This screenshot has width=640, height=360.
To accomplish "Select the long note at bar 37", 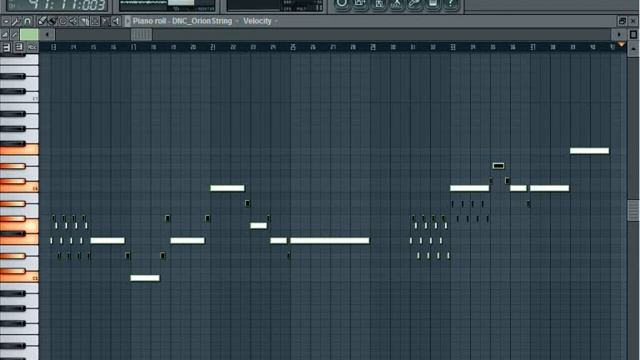I will (549, 188).
